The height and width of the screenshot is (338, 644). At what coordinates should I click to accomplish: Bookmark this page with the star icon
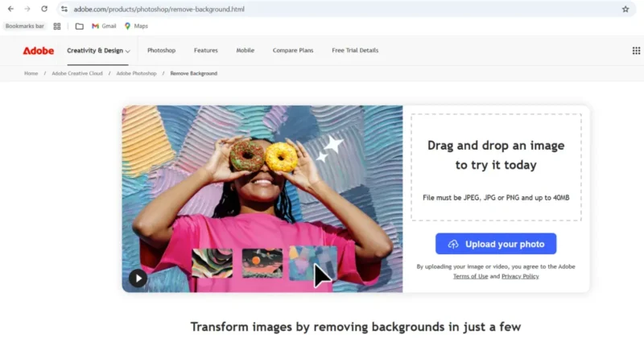[625, 9]
